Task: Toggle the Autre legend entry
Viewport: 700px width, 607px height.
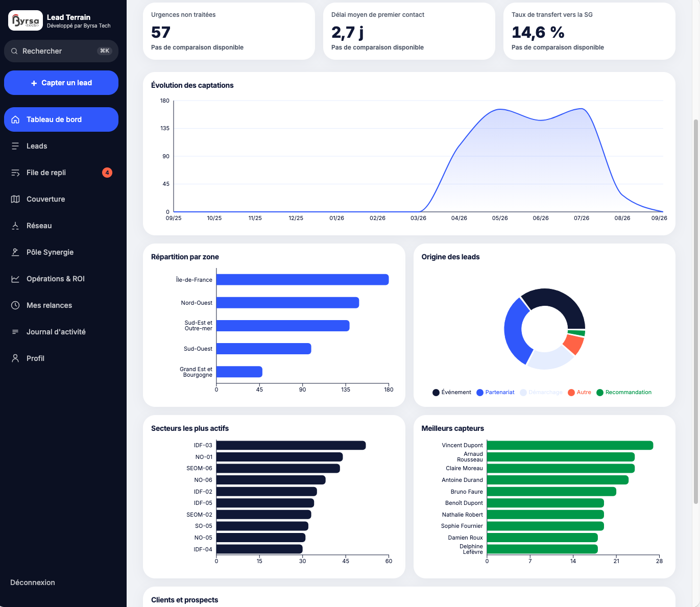Action: [x=580, y=392]
